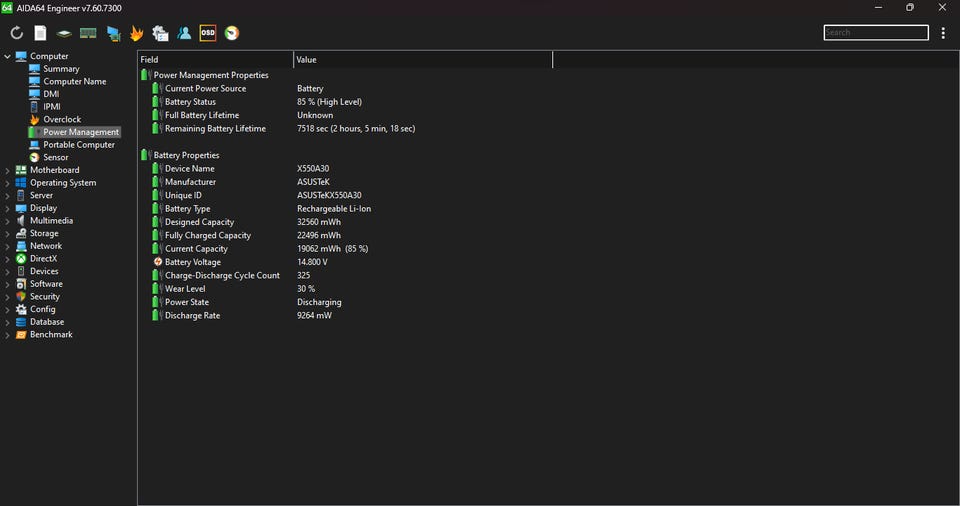Select the IPMI tree item
Screen dimensions: 960x506
(x=51, y=107)
